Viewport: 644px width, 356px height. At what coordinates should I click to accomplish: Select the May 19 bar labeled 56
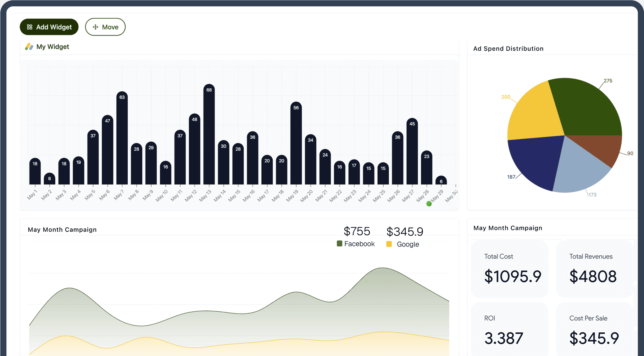[296, 143]
